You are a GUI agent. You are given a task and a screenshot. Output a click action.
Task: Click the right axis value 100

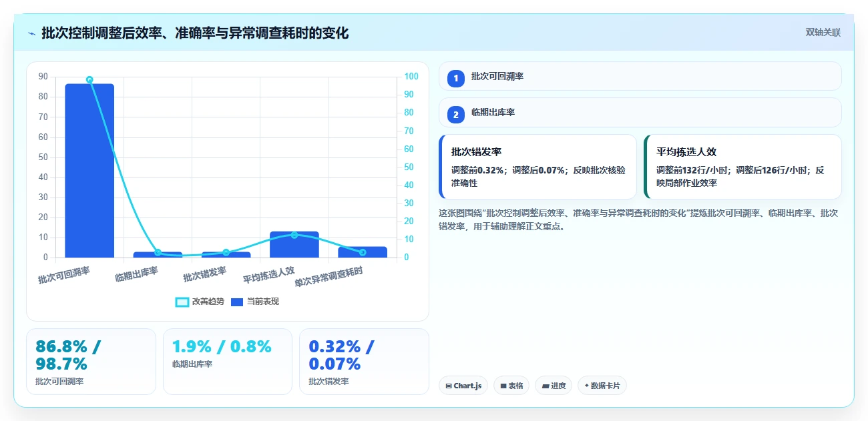(x=412, y=77)
